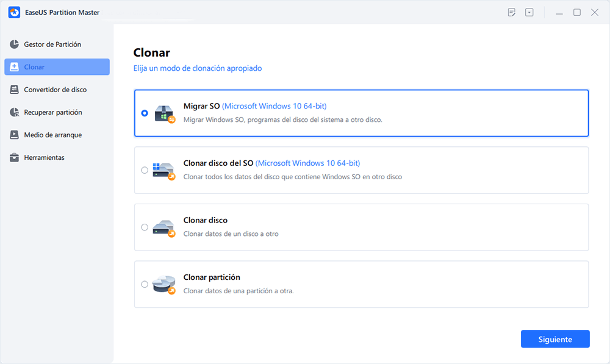This screenshot has width=610, height=364.
Task: Click the Herramientas toolbox icon
Action: click(15, 157)
